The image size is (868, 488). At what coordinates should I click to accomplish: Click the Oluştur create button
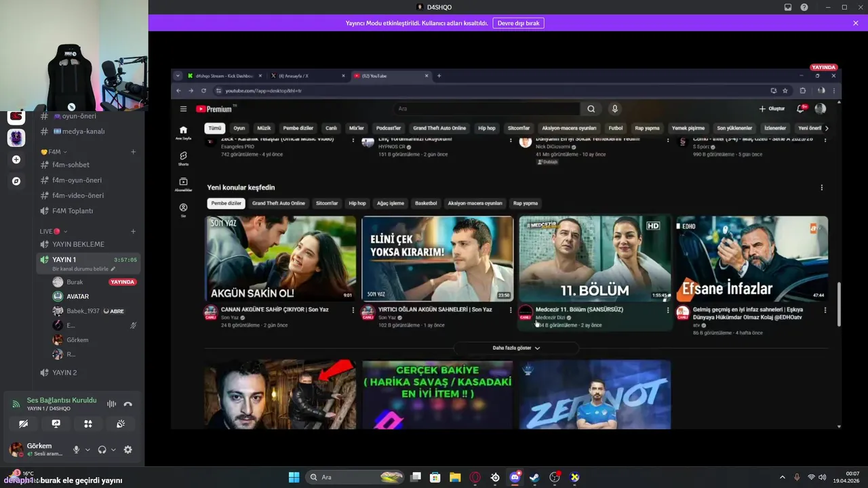772,108
